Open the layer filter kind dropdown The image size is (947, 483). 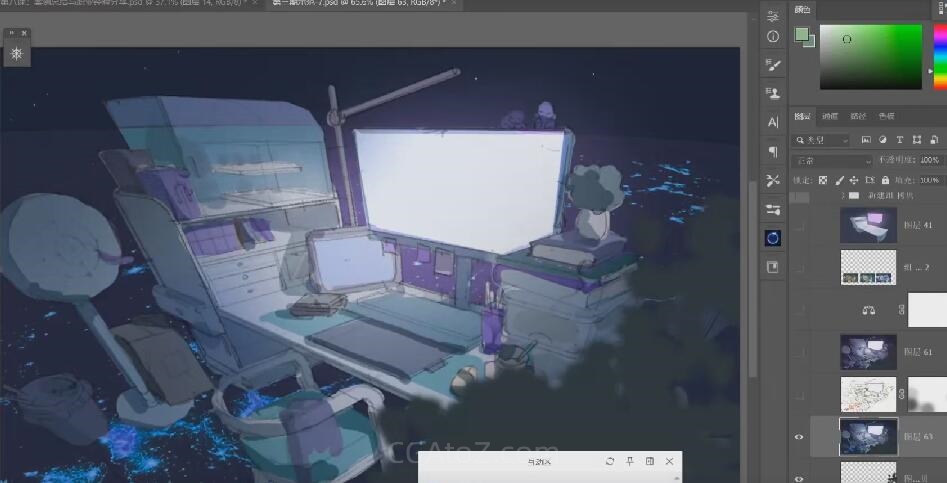click(x=820, y=140)
